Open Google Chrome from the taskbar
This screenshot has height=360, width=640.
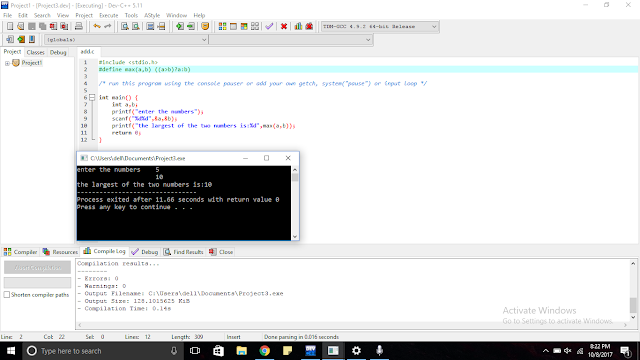point(264,351)
